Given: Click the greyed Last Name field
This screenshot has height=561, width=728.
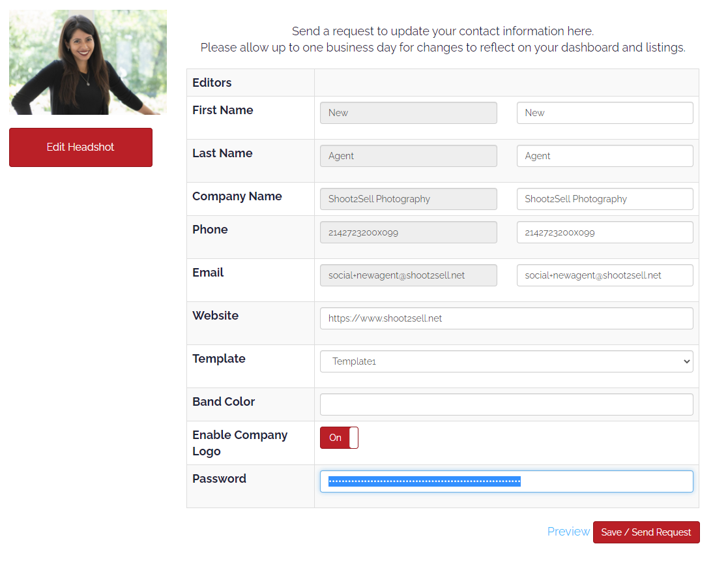Looking at the screenshot, I should (x=408, y=156).
